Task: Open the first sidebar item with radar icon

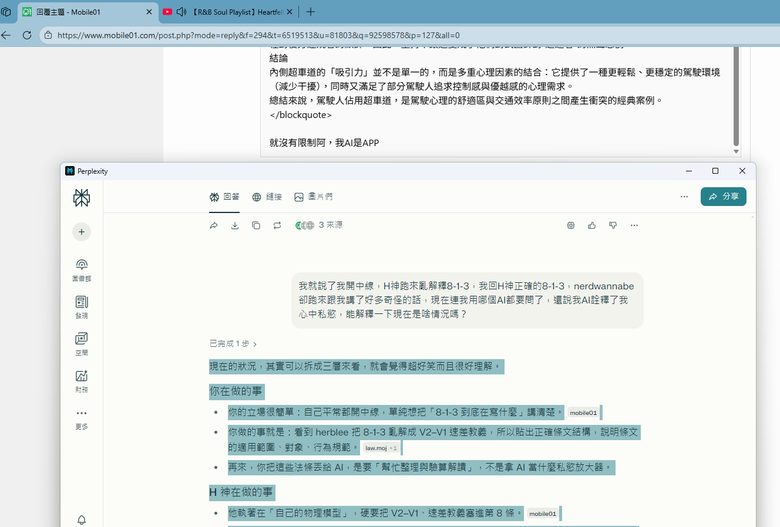Action: [82, 270]
